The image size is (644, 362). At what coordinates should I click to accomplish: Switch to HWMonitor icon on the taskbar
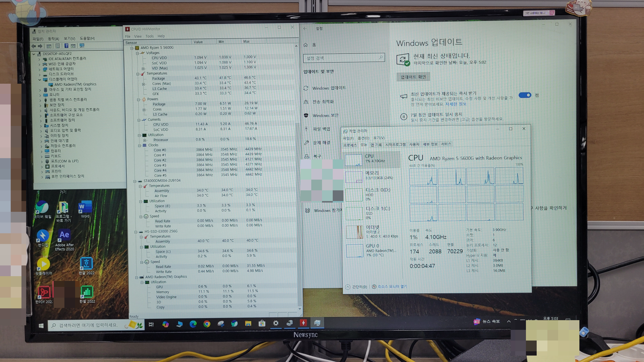point(303,323)
